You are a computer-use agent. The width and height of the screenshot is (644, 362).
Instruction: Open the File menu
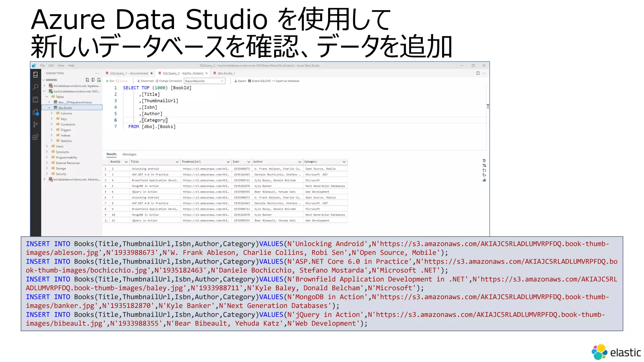pyautogui.click(x=42, y=66)
